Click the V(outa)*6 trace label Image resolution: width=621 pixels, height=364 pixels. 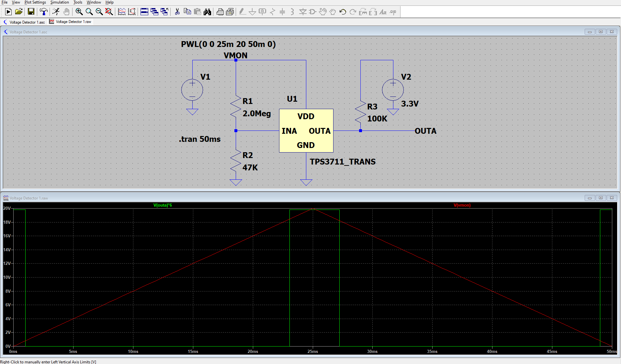[163, 205]
